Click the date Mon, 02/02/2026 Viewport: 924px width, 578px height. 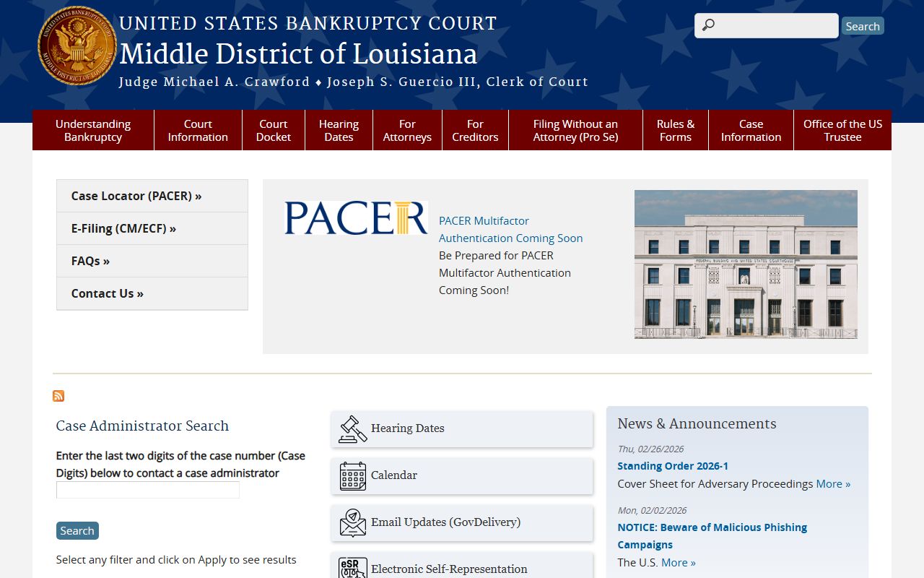[x=652, y=510]
